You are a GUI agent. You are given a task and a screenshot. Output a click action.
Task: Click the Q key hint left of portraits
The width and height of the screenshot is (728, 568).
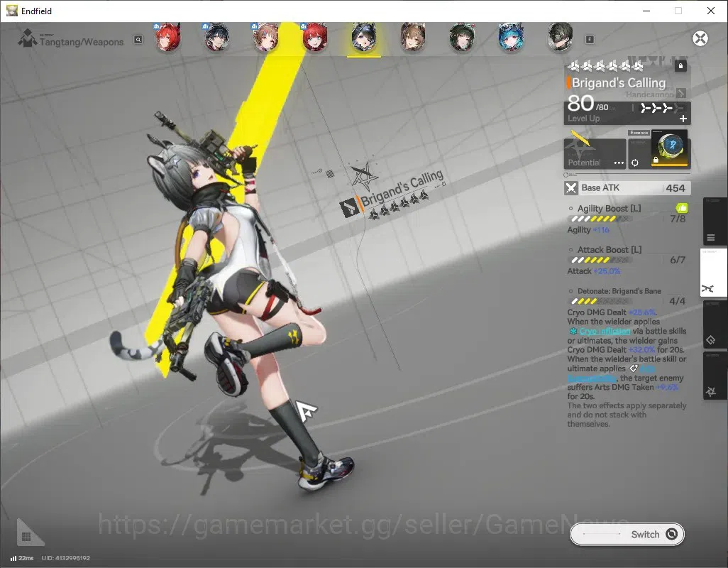(x=138, y=40)
